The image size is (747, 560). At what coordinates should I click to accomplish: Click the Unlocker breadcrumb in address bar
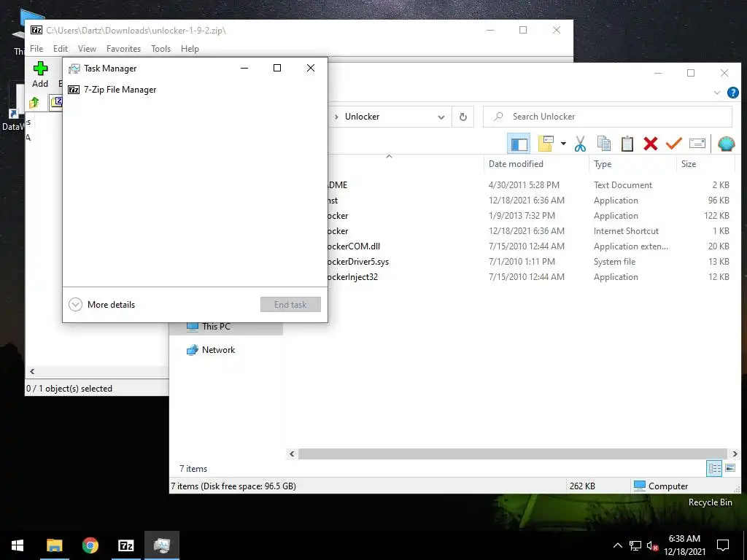(x=362, y=117)
